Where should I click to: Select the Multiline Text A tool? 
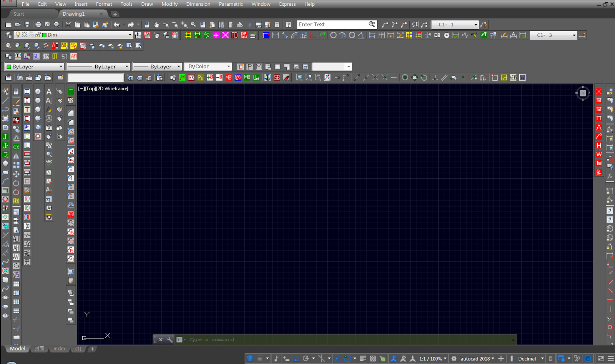pos(49,91)
